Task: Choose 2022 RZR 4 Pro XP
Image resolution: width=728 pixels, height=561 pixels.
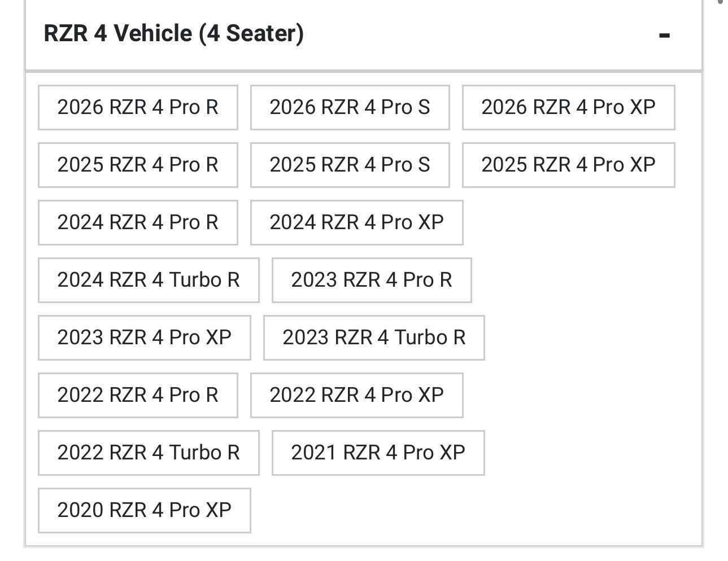Action: 356,395
